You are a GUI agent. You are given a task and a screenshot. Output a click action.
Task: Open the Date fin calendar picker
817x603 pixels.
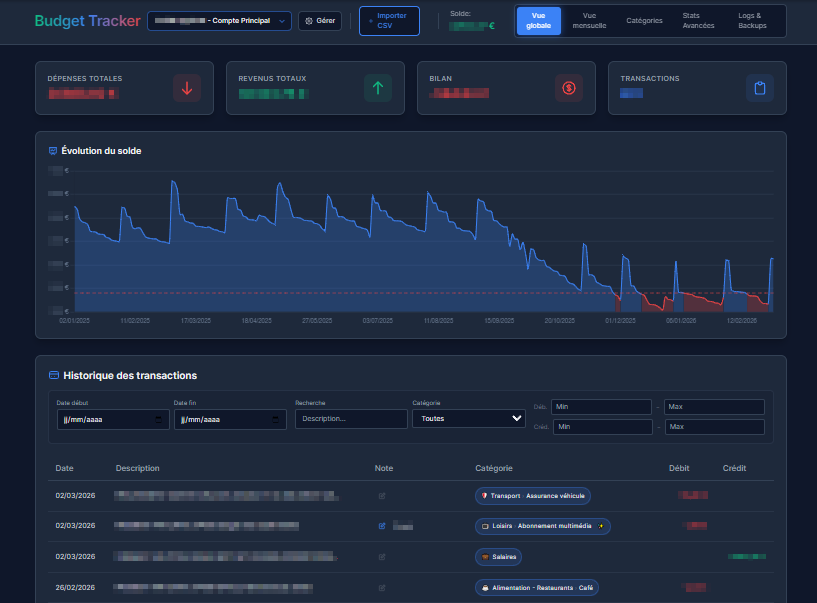point(276,420)
